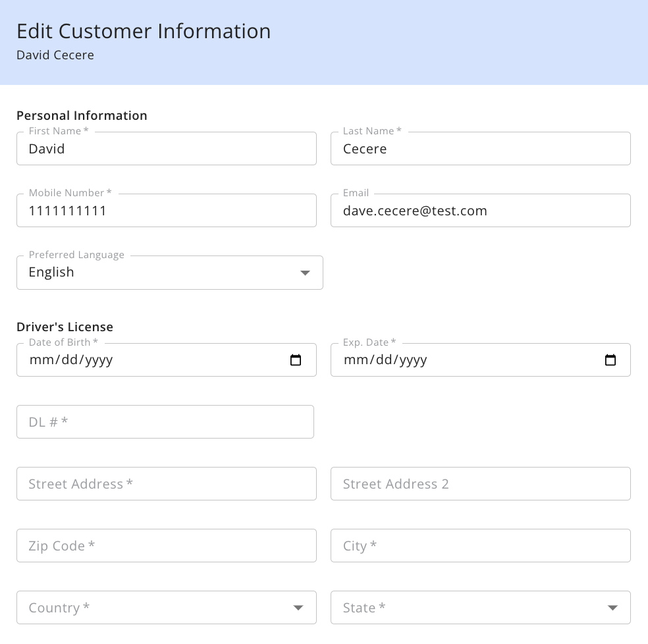The height and width of the screenshot is (644, 648).
Task: Click the DL # input field
Action: [x=165, y=421]
